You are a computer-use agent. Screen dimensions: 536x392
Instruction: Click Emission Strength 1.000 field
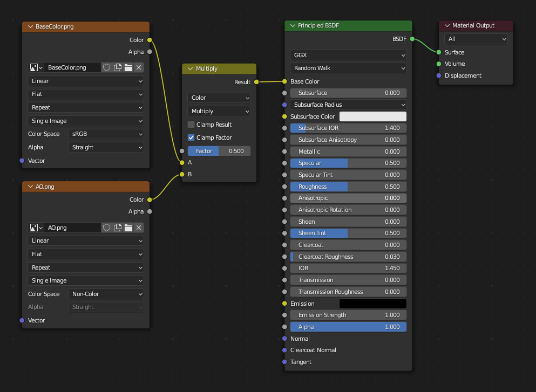348,315
